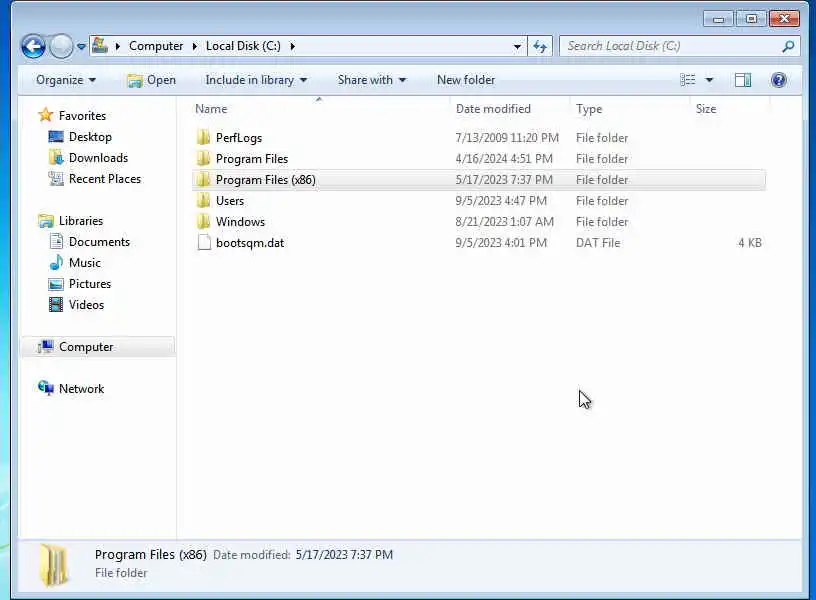Click the magnifier search icon
This screenshot has width=816, height=600.
pos(788,46)
